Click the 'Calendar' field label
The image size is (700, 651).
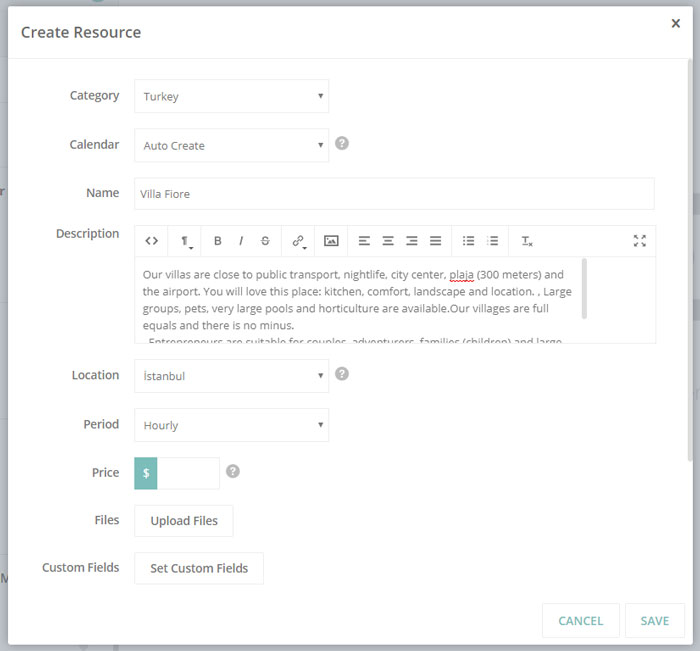(x=94, y=145)
